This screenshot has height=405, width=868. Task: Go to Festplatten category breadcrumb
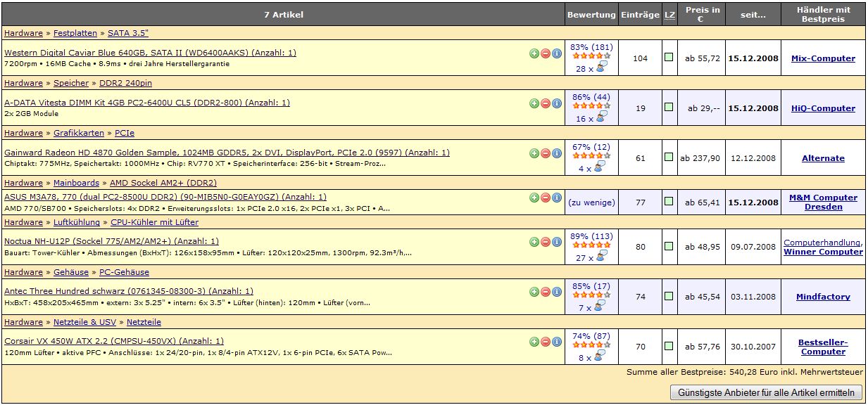[x=75, y=33]
